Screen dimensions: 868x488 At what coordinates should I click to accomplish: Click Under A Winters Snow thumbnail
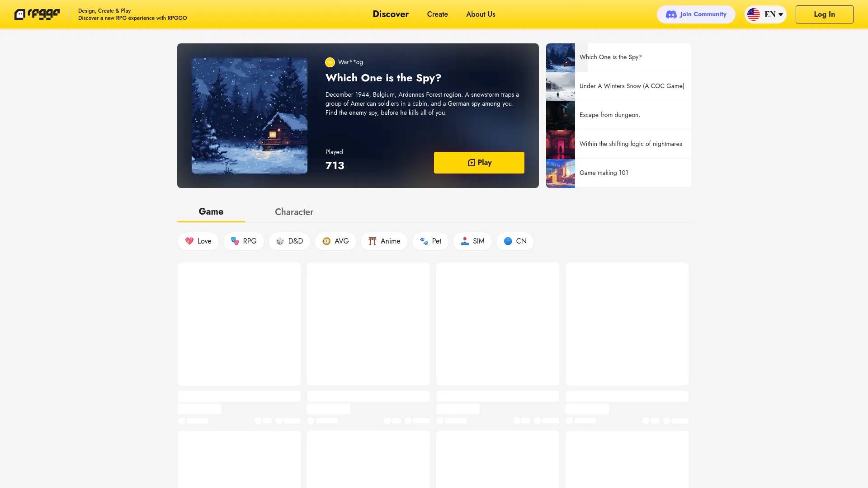(x=561, y=87)
